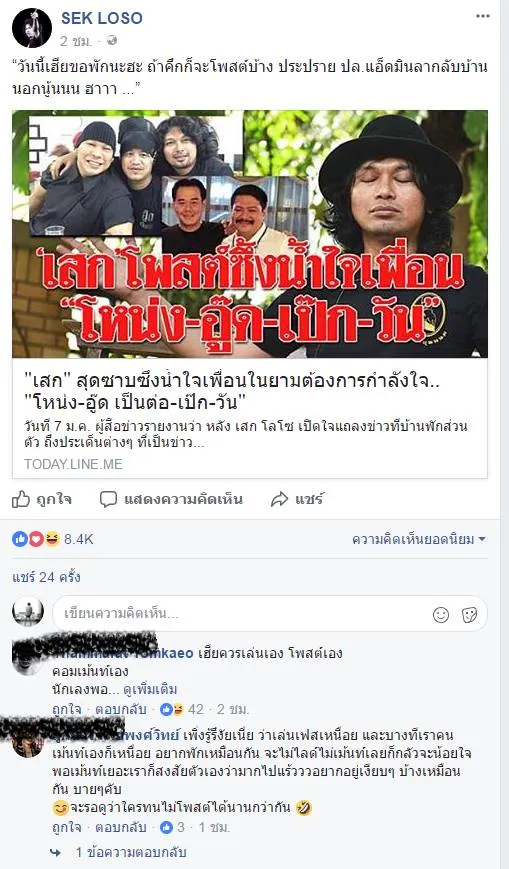Click the speech bubble แสดงความคิดเห็น button

coord(171,499)
